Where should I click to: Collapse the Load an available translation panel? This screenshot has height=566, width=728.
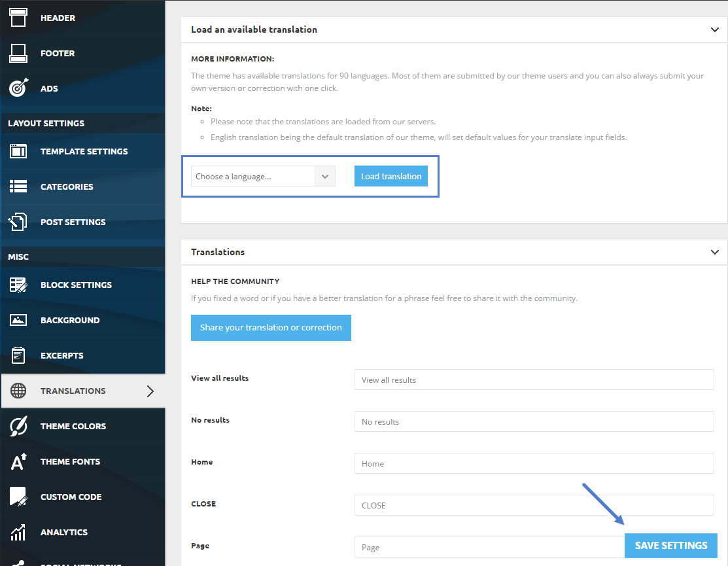(x=714, y=29)
